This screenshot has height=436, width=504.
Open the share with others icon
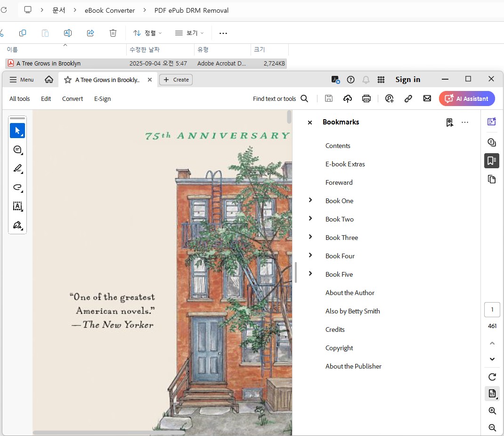[389, 99]
